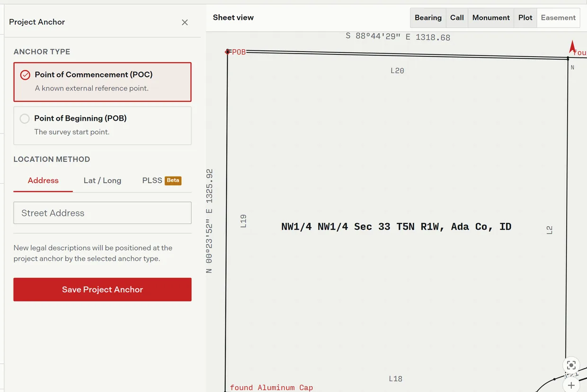Screen dimensions: 587x392
Task: Click the Beta badge
Action: click(x=173, y=180)
